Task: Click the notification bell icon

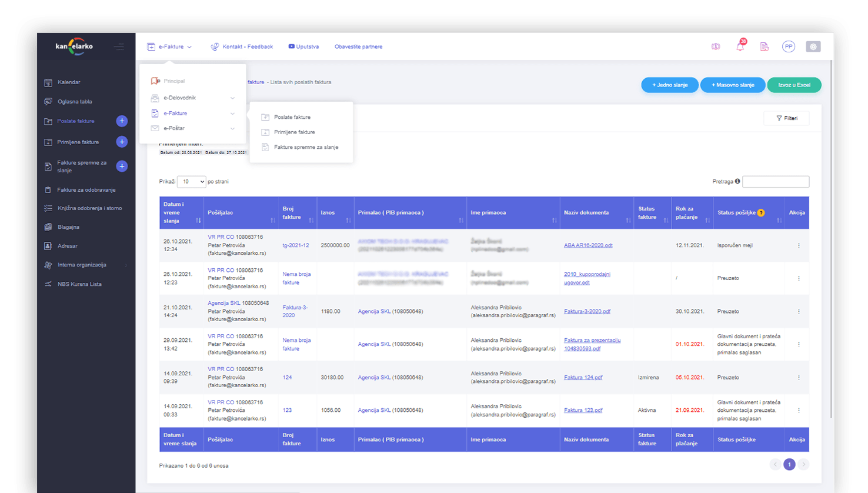Action: coord(740,46)
